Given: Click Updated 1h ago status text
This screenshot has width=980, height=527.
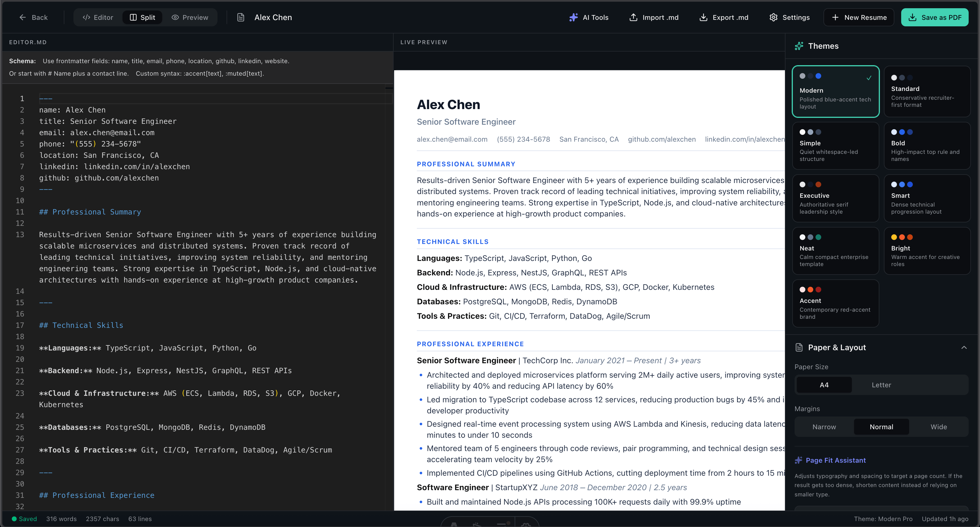Looking at the screenshot, I should (x=945, y=519).
